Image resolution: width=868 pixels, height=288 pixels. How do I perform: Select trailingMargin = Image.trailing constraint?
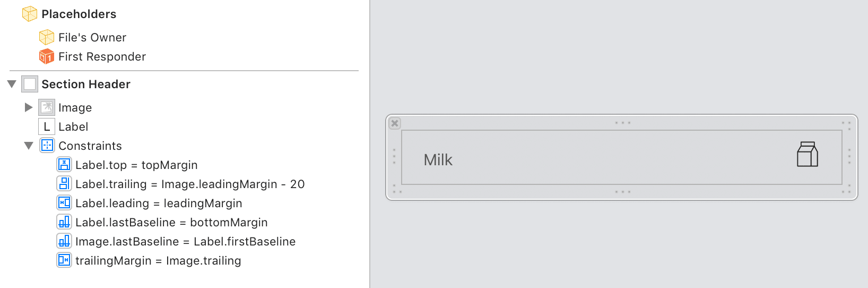pos(158,260)
